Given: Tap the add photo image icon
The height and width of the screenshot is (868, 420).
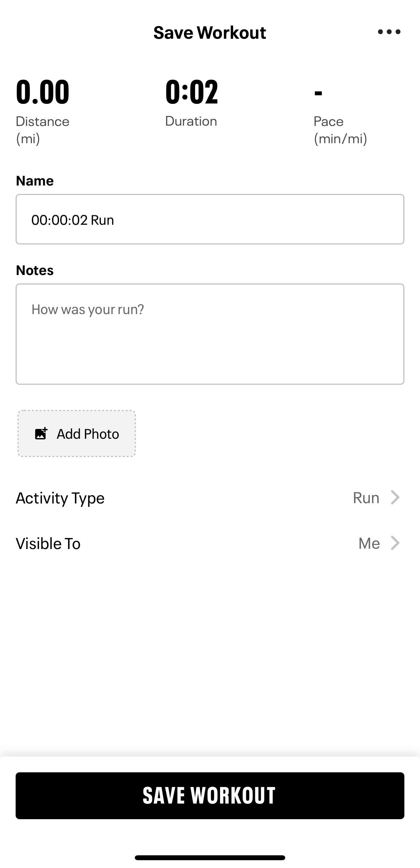Looking at the screenshot, I should [41, 433].
